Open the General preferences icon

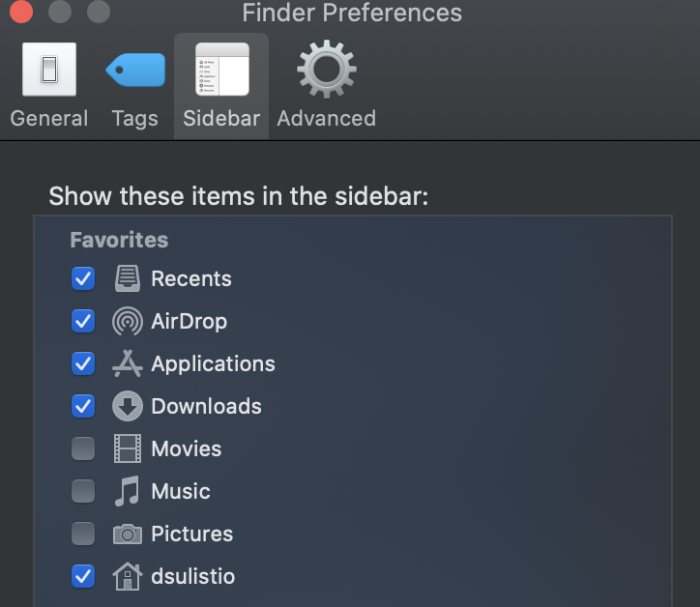[x=49, y=70]
